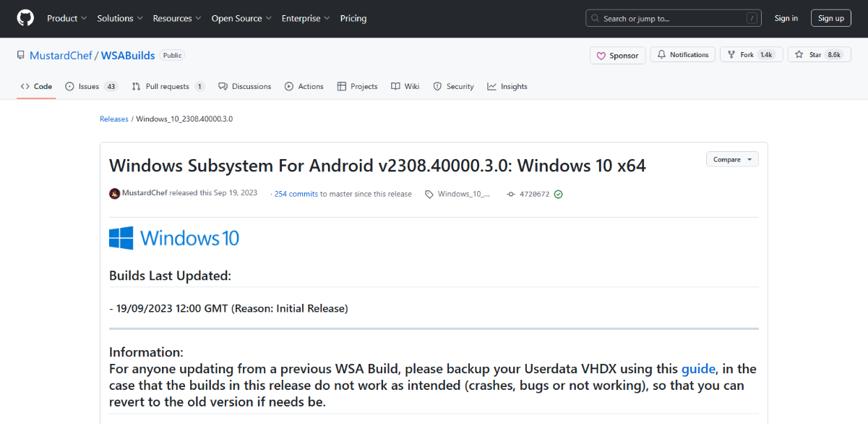Open the Actions tab
Screen dimensions: 868x429
[x=304, y=86]
